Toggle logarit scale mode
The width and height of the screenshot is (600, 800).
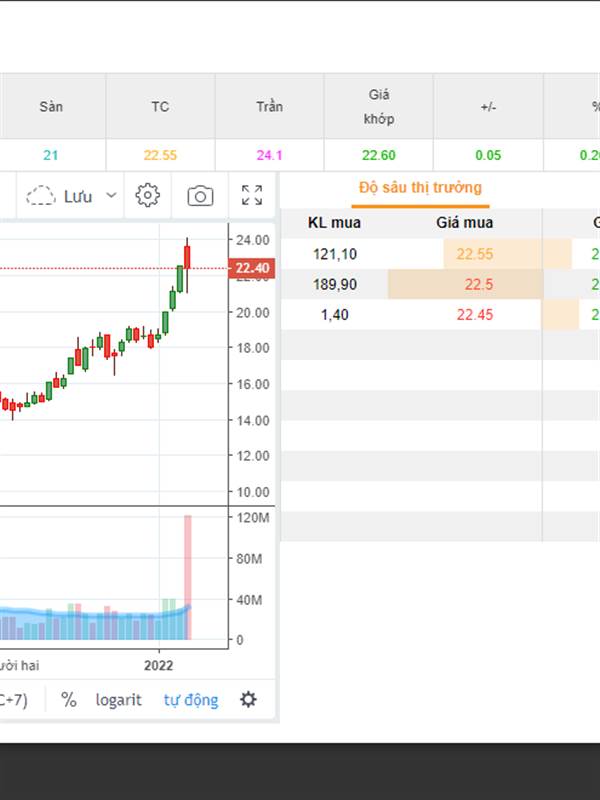(x=118, y=699)
